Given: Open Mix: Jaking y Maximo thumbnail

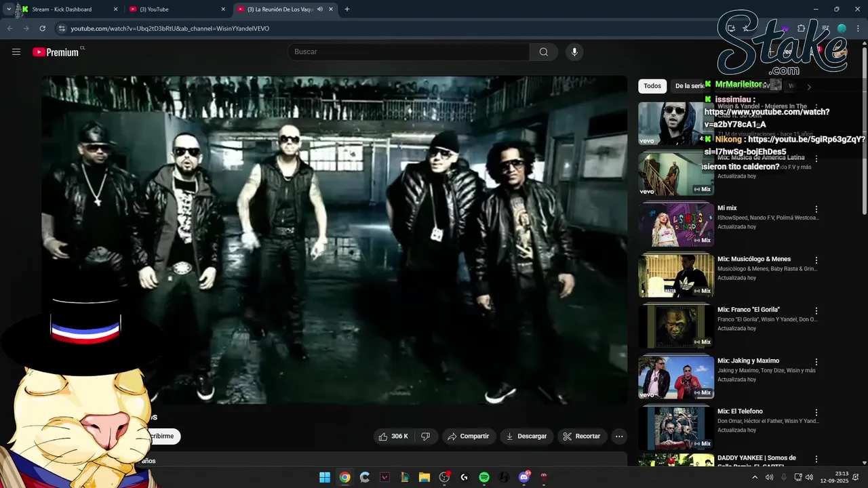Looking at the screenshot, I should pos(676,378).
